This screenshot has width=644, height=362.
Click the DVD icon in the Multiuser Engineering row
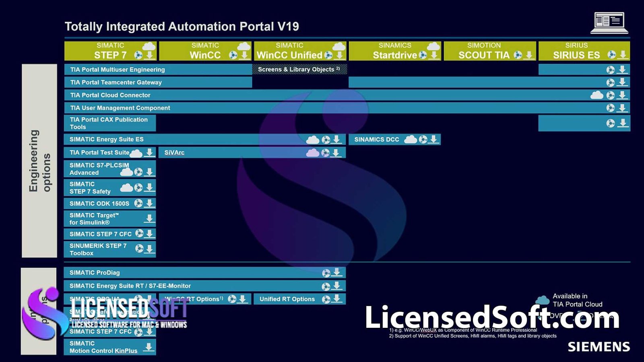point(611,70)
